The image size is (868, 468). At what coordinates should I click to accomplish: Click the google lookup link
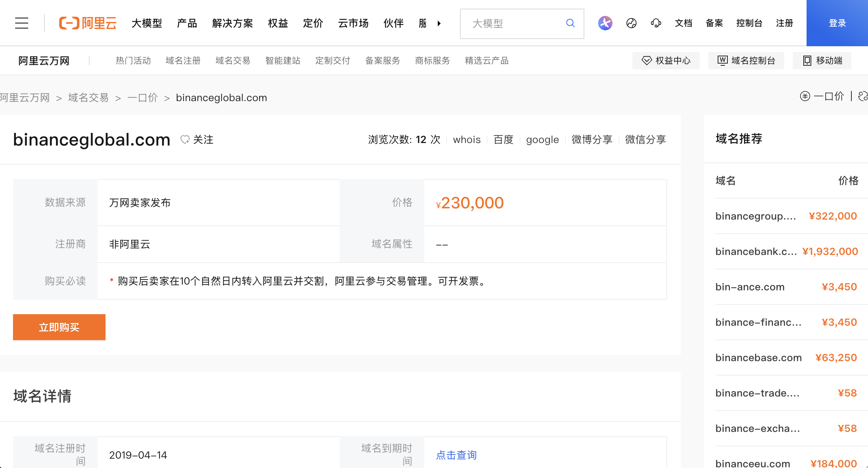click(542, 140)
